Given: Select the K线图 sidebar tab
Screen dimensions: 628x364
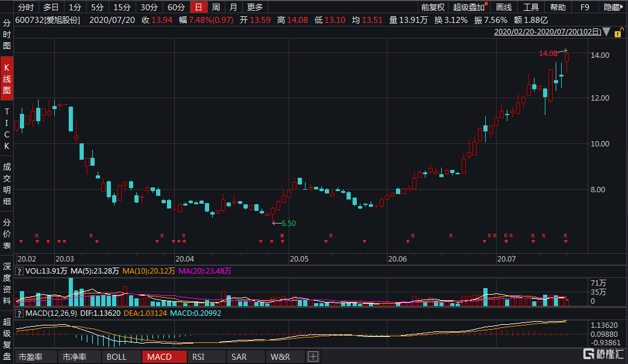Looking at the screenshot, I should 7,79.
